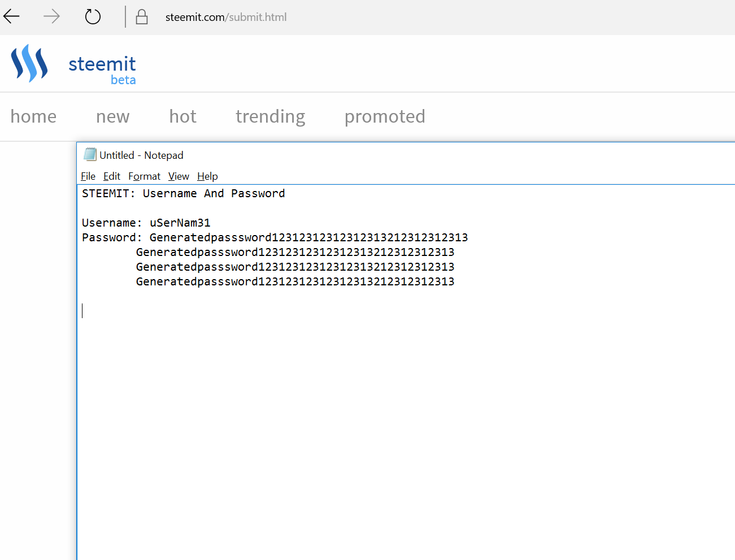Click the 'Username:' label text

pos(112,223)
